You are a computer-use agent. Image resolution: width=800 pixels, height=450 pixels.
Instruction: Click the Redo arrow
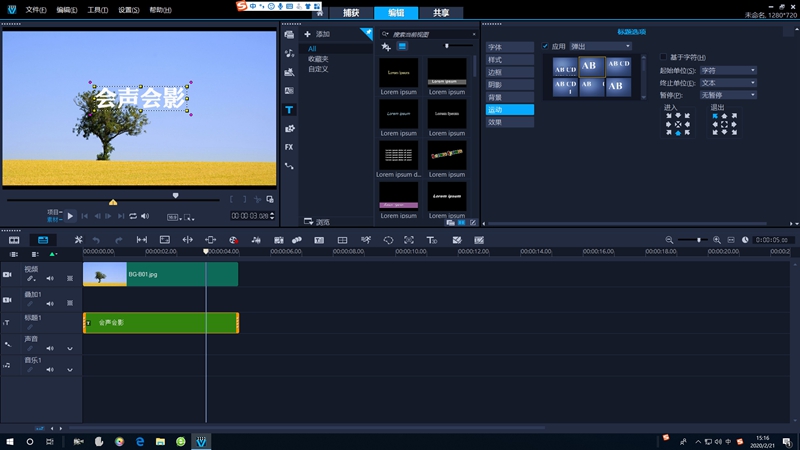point(118,240)
